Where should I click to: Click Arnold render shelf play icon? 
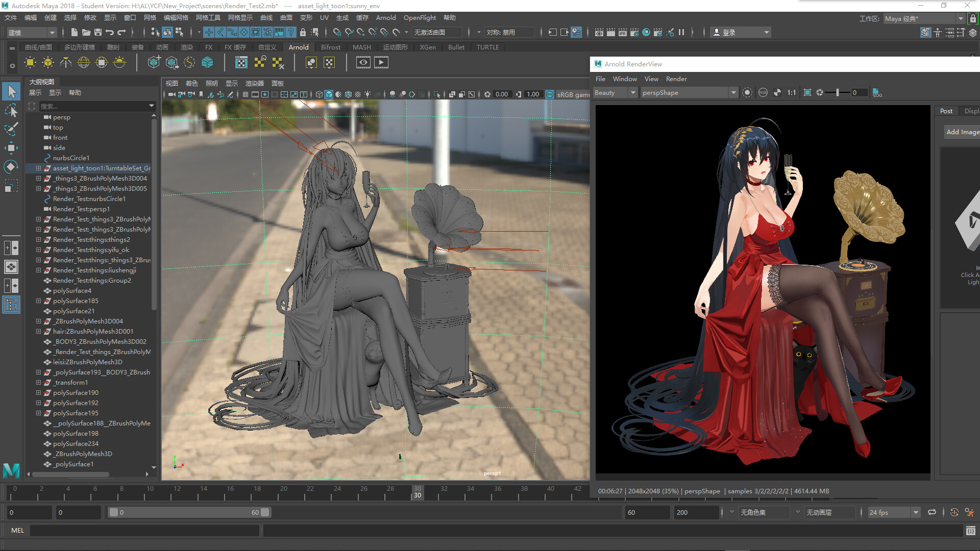pos(381,62)
